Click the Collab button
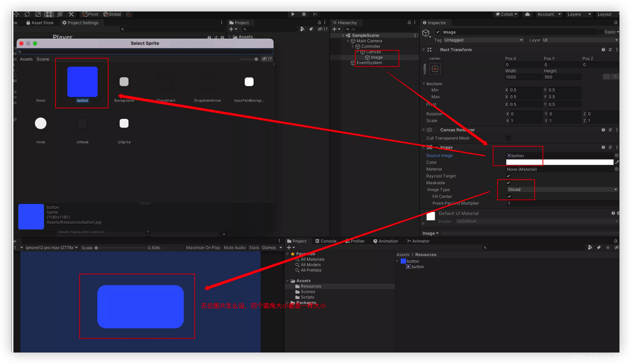The height and width of the screenshot is (364, 631). point(506,14)
